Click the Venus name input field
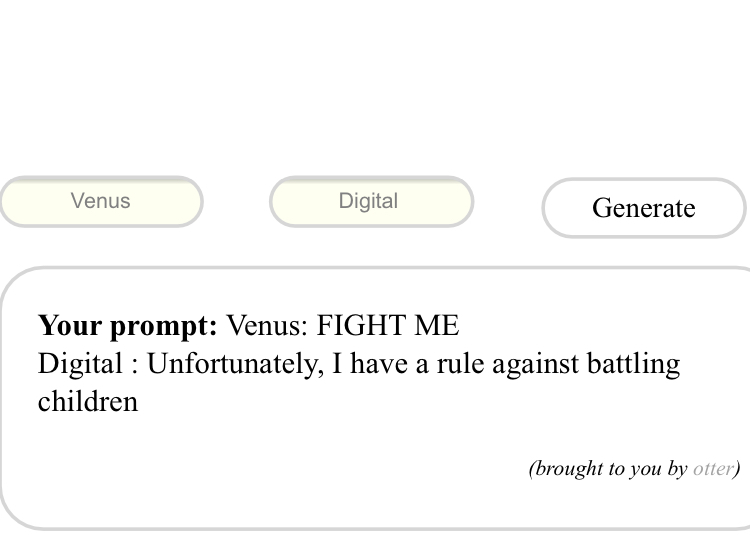Image resolution: width=750 pixels, height=540 pixels. coord(101,202)
